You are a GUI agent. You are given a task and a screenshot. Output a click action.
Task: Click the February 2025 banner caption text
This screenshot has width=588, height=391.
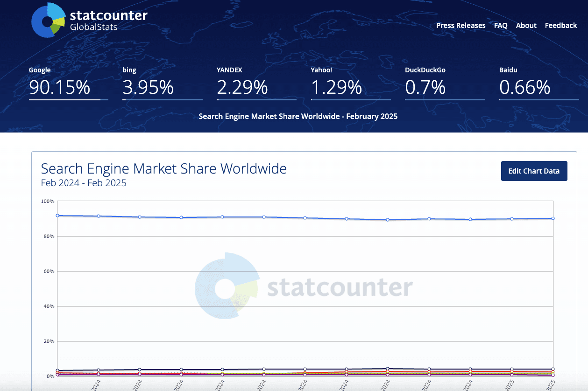(x=298, y=116)
